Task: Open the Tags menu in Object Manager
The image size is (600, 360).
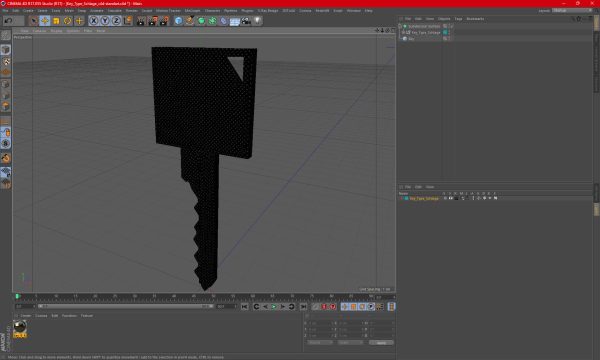Action: pyautogui.click(x=458, y=19)
